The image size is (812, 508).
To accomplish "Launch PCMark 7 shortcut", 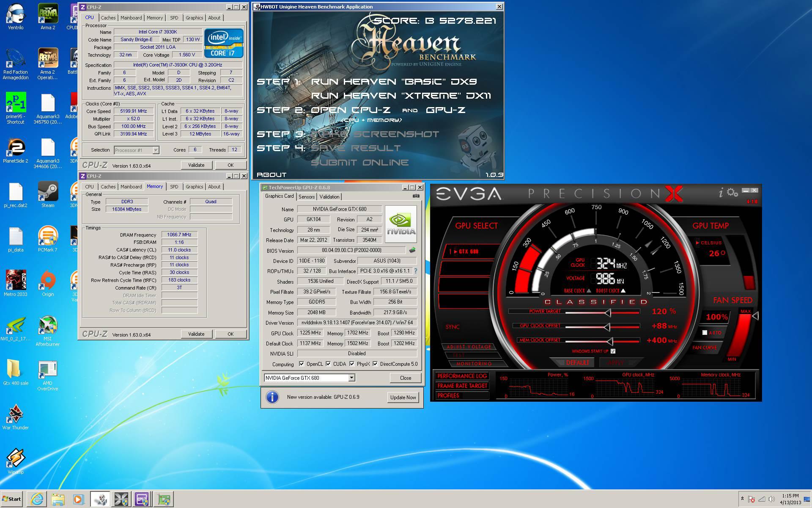I will pyautogui.click(x=48, y=240).
